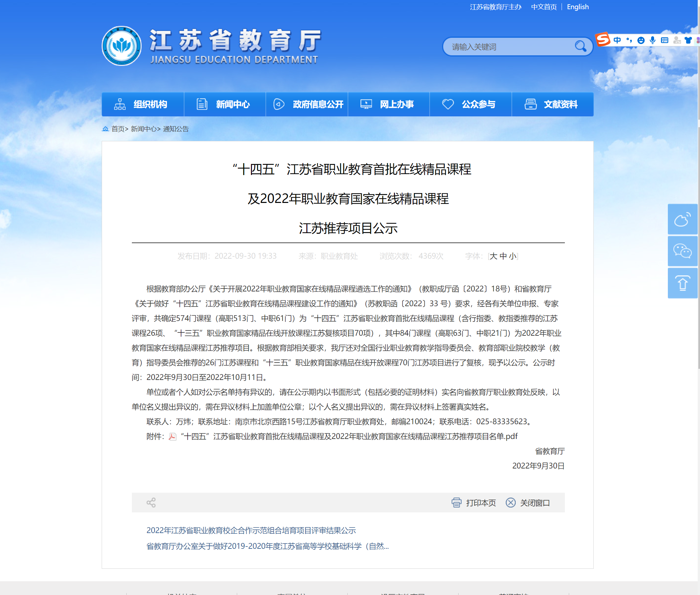Click 通知公告 breadcrumb link
Image resolution: width=700 pixels, height=595 pixels.
tap(176, 129)
